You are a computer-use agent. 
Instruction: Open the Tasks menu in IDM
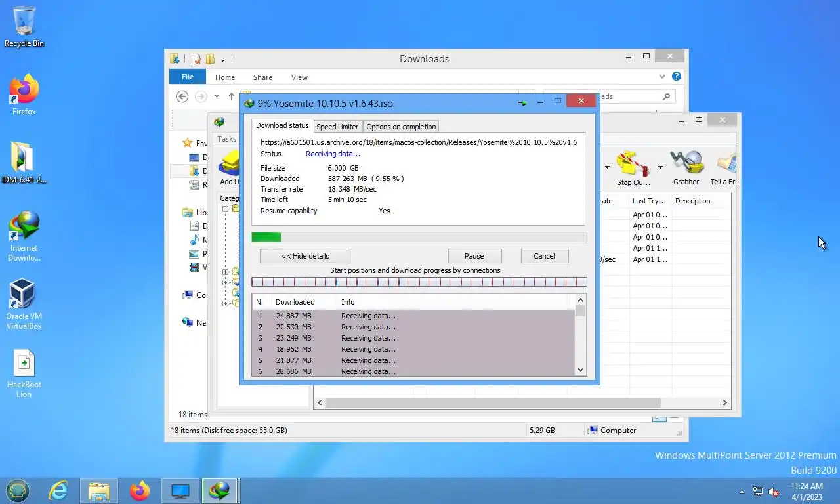coord(227,139)
